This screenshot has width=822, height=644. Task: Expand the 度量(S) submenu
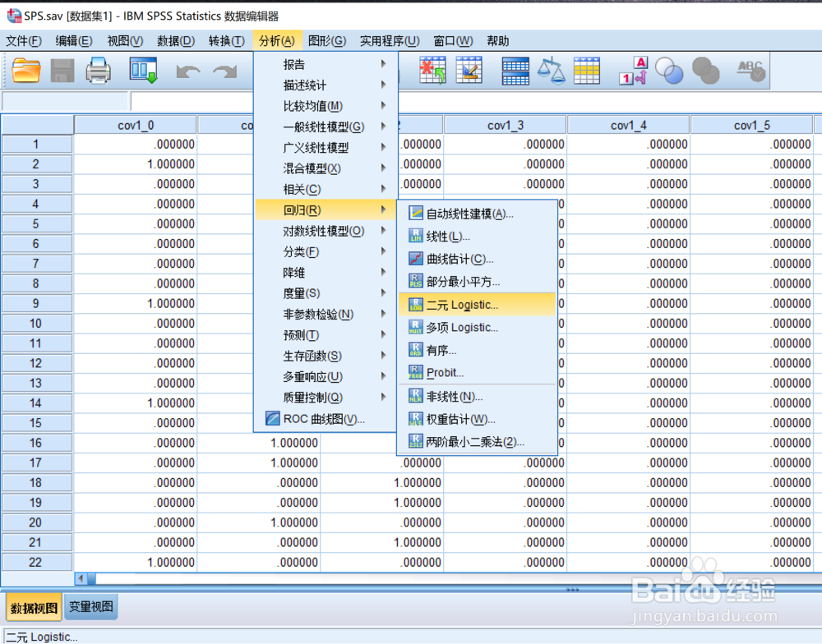326,293
